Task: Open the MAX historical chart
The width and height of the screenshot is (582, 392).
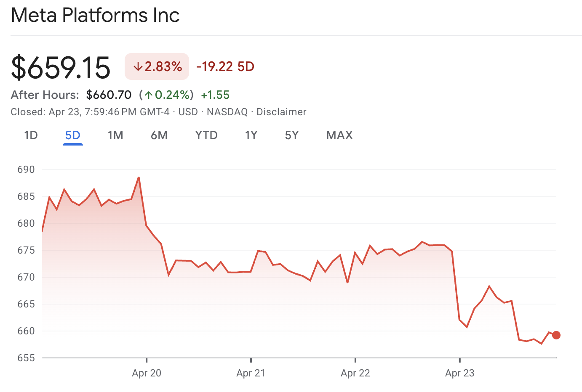Action: point(339,135)
